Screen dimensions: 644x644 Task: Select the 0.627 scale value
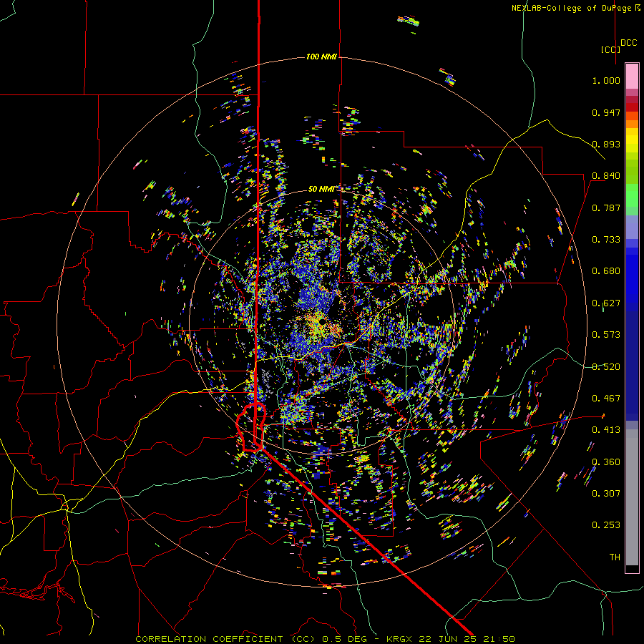606,303
